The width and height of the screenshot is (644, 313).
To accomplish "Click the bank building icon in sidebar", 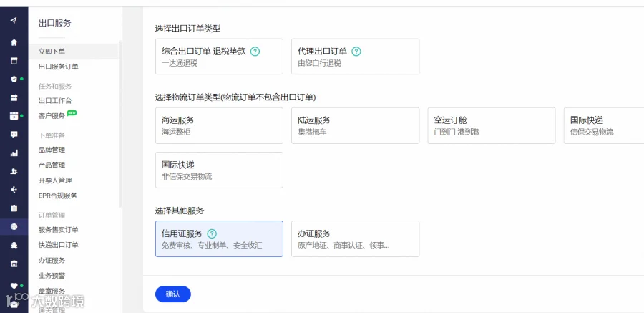I will click(14, 264).
